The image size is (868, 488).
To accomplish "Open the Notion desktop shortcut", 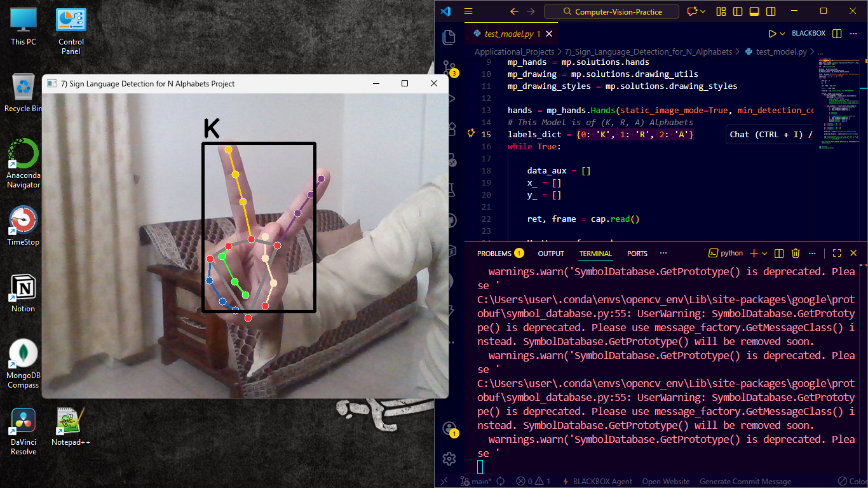I will pyautogui.click(x=24, y=292).
